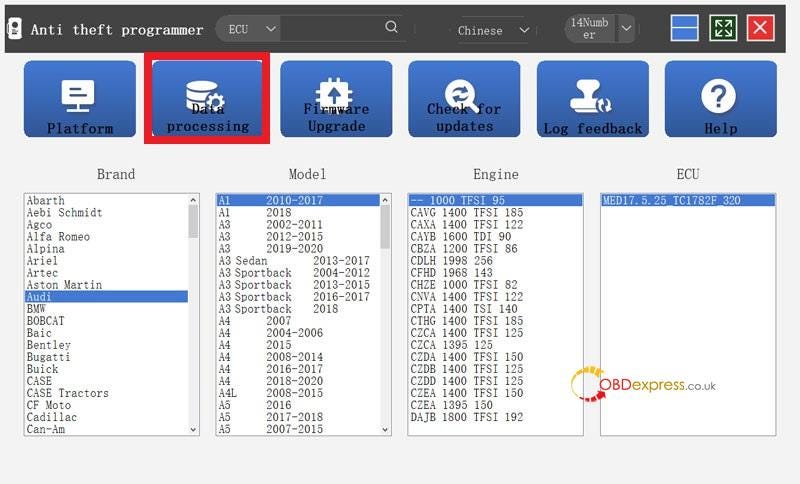Click the blue window layout icon

click(684, 28)
